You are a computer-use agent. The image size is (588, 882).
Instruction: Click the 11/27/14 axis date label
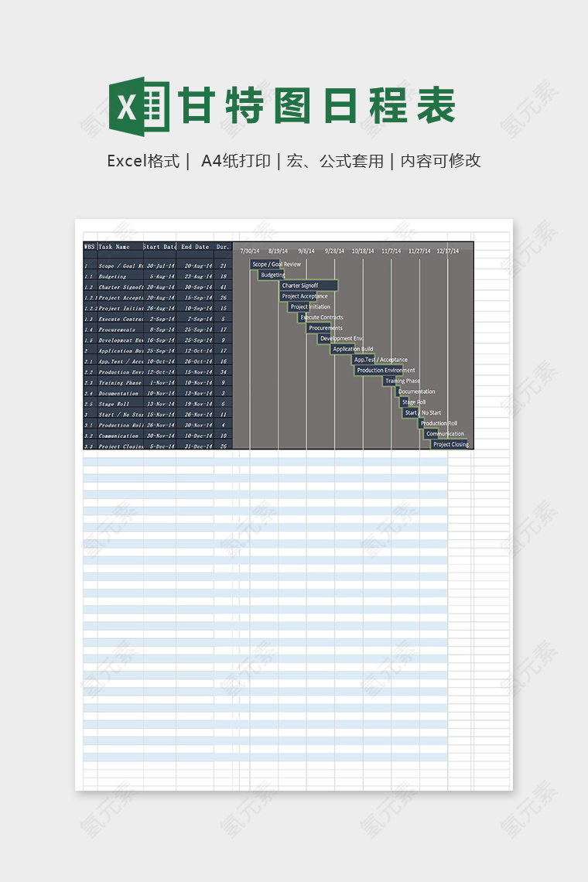pos(420,251)
